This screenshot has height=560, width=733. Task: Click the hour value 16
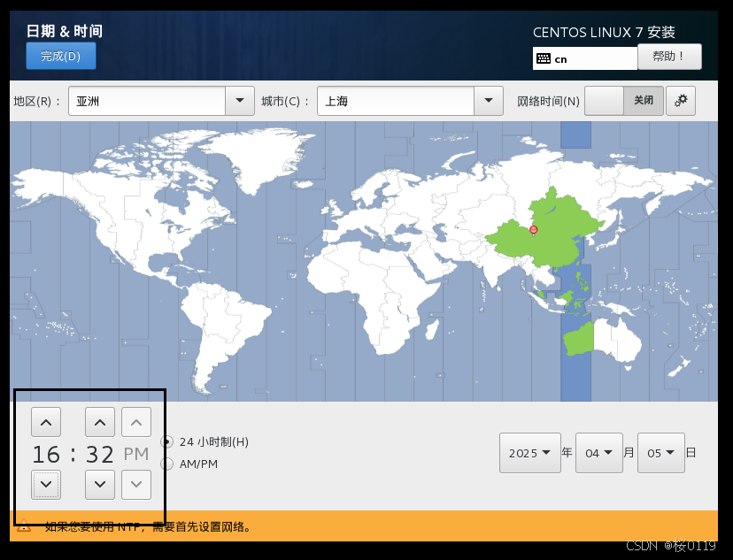click(46, 455)
